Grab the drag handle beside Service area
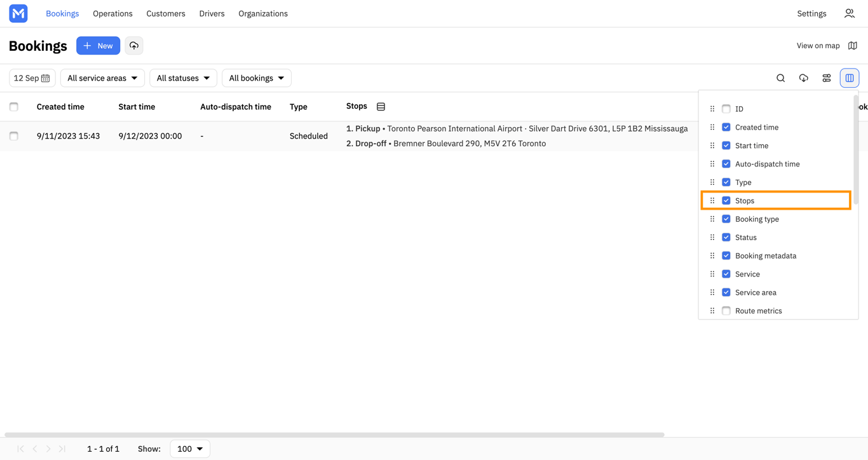 [712, 293]
